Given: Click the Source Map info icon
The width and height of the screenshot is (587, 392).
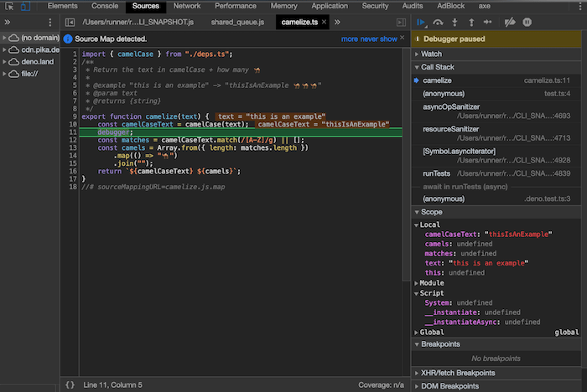Looking at the screenshot, I should click(x=68, y=39).
